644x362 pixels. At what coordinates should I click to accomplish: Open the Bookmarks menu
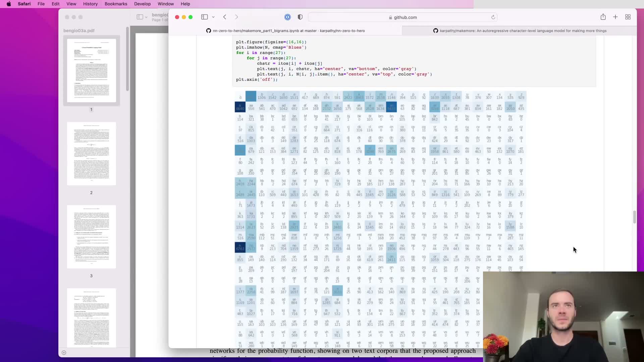click(116, 4)
